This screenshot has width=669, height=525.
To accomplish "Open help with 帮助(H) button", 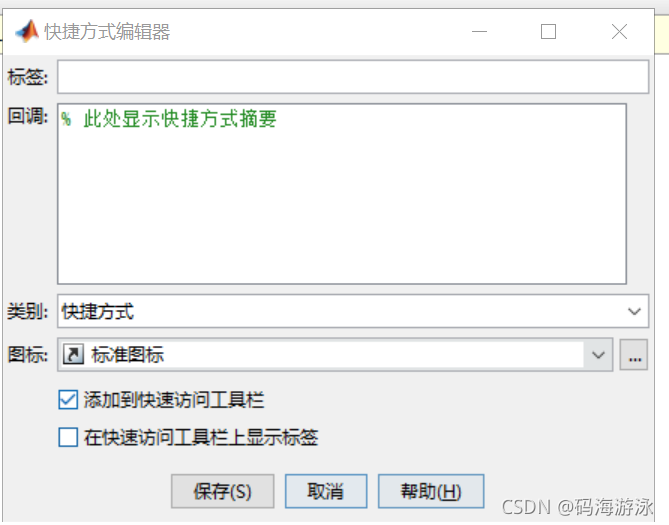I will click(431, 491).
